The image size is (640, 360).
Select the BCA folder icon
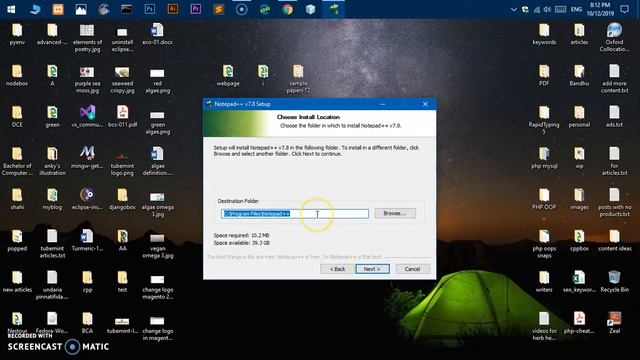tap(87, 323)
